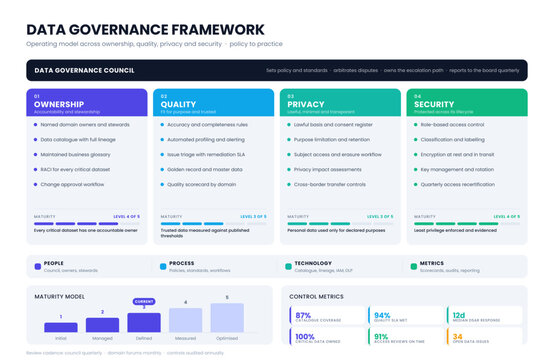The height and width of the screenshot is (360, 554).
Task: Click 'Privacy impact assessments' bullet
Action: pos(328,170)
